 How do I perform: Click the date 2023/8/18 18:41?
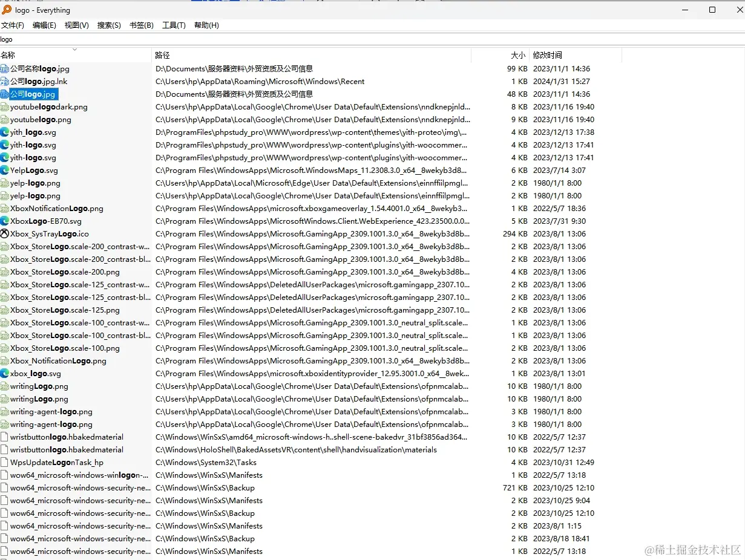[562, 539]
